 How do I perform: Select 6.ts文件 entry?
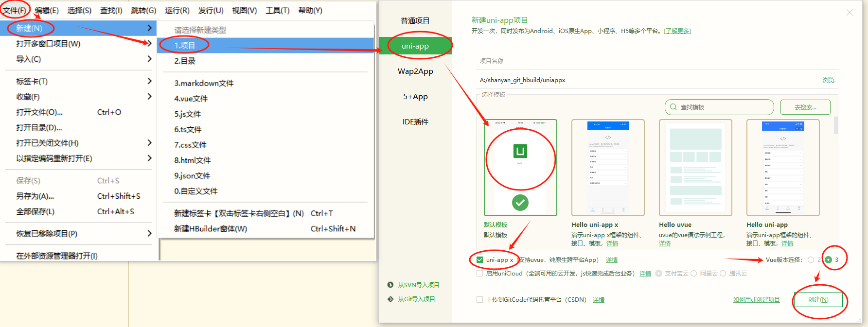click(266, 129)
